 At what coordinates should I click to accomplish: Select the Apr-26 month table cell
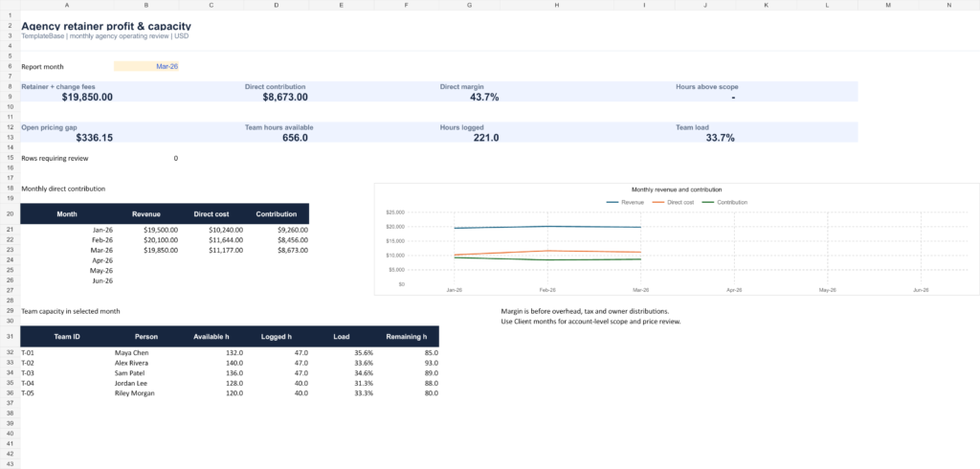[67, 260]
